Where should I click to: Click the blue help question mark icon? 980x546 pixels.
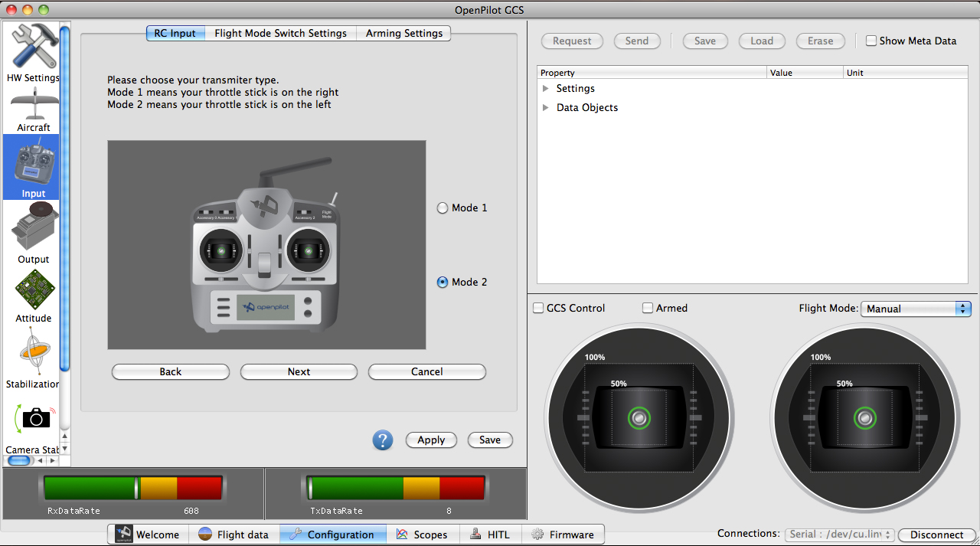pos(383,440)
